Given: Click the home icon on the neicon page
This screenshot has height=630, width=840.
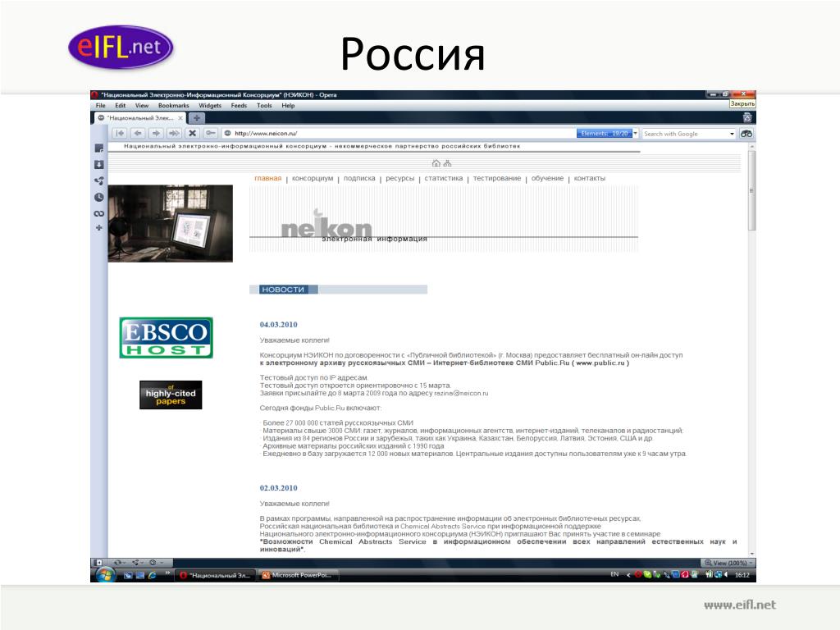Looking at the screenshot, I should [x=436, y=163].
